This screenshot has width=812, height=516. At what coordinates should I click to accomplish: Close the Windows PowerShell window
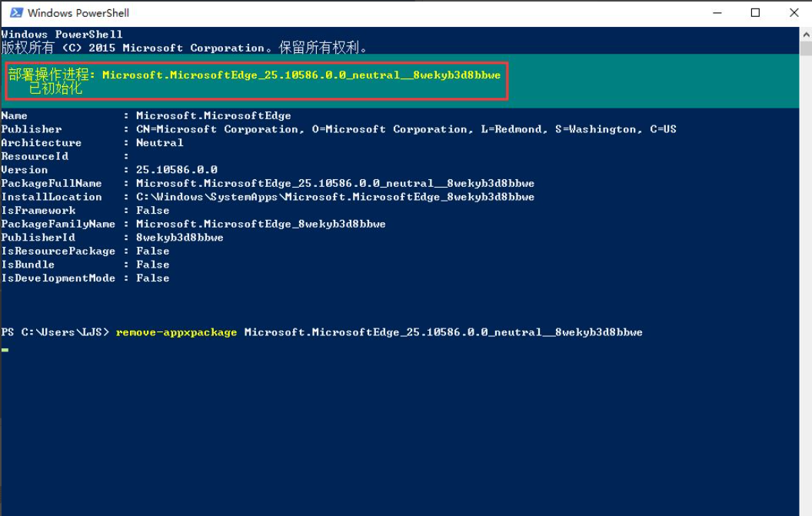[x=794, y=13]
